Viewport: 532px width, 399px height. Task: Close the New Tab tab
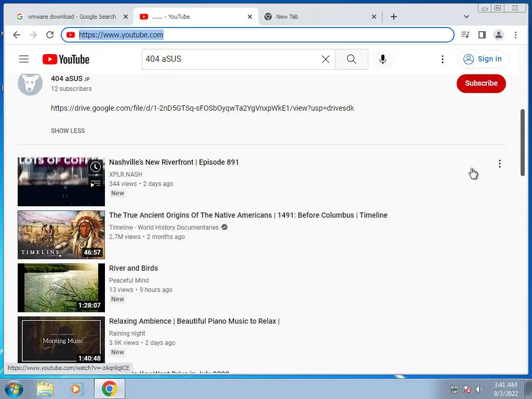[x=374, y=17]
